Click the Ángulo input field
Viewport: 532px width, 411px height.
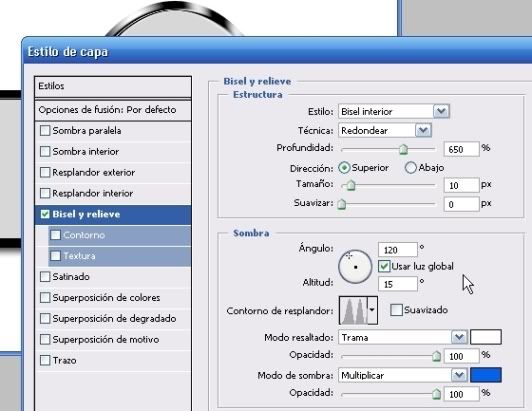pyautogui.click(x=398, y=250)
